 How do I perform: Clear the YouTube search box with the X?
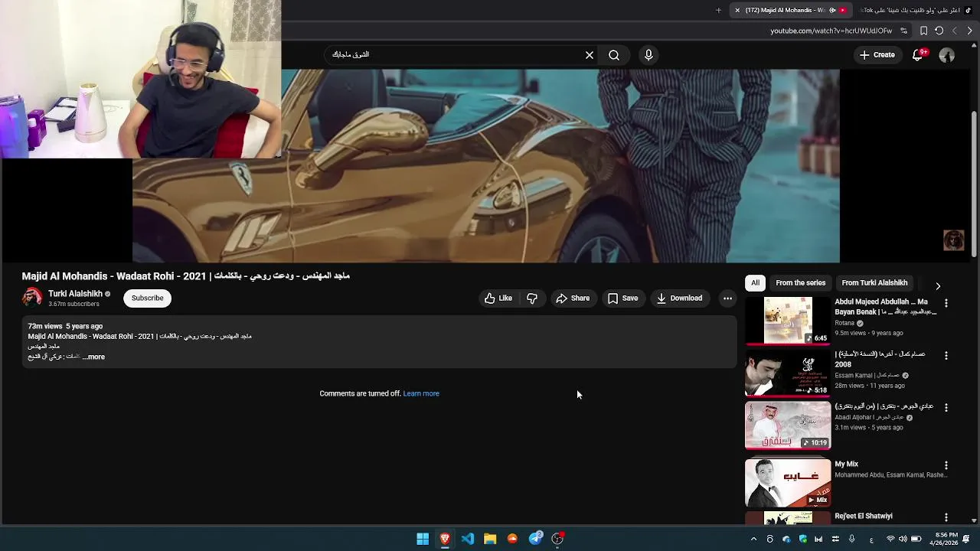(590, 55)
